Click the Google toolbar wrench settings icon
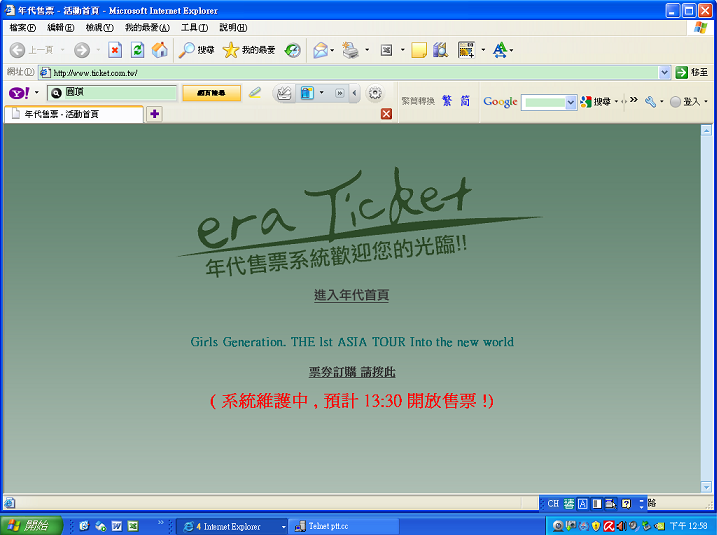 tap(650, 102)
